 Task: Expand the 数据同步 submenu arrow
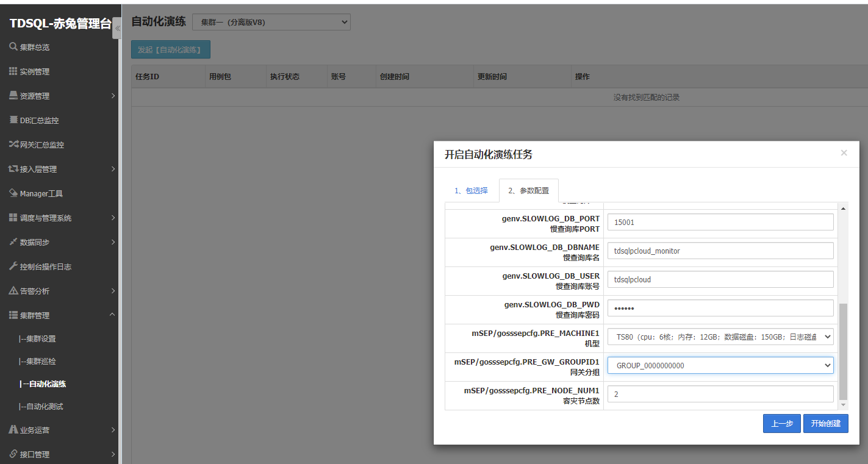[x=113, y=242]
